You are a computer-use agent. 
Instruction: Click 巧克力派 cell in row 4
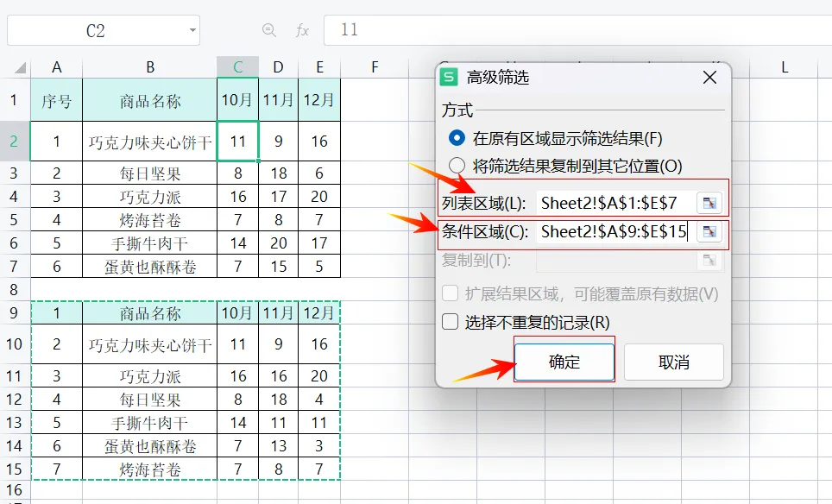[149, 196]
